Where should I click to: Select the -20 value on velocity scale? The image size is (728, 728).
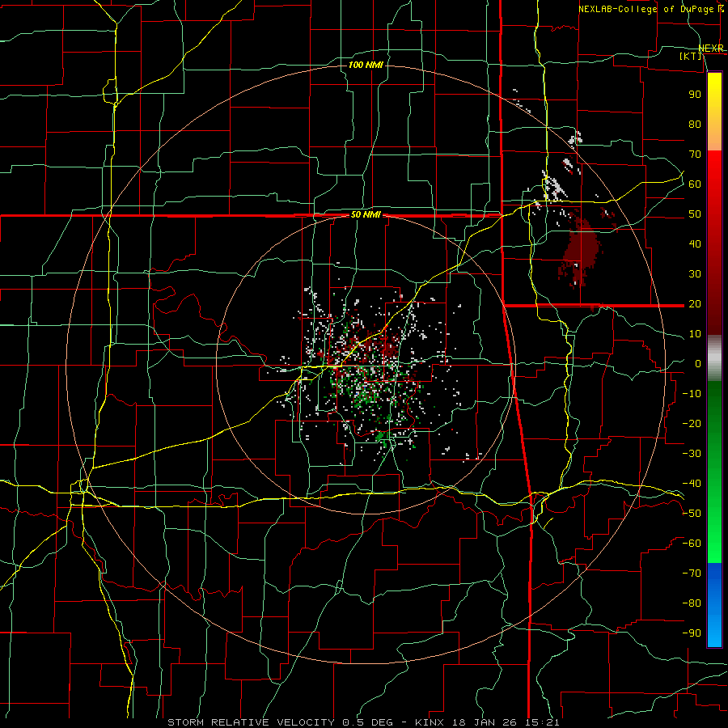pyautogui.click(x=692, y=423)
